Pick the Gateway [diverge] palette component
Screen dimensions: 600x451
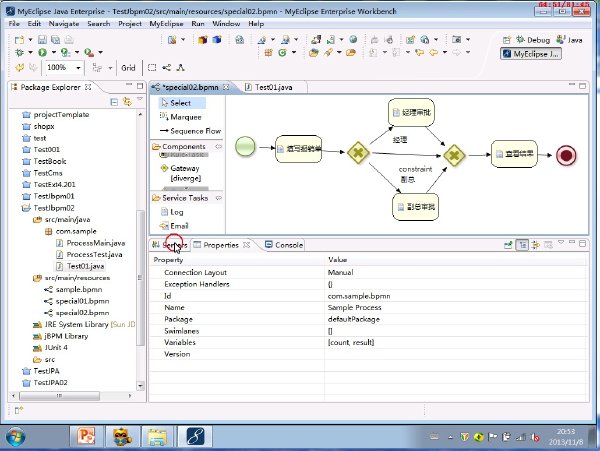point(181,173)
